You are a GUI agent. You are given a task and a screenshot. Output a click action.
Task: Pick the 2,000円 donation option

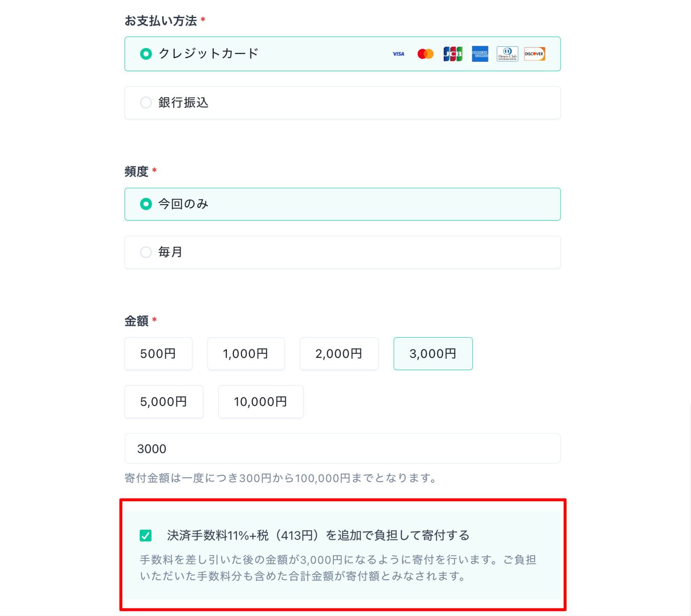pos(339,354)
